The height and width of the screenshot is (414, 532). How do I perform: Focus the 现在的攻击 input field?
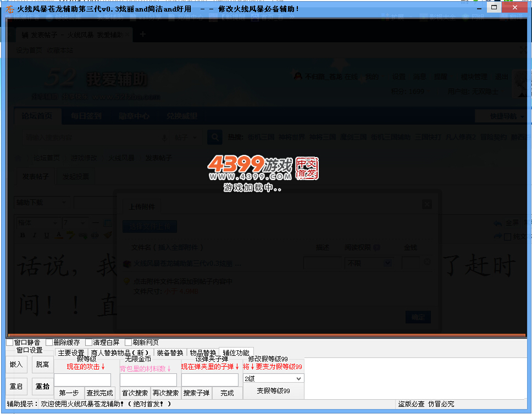pyautogui.click(x=82, y=380)
